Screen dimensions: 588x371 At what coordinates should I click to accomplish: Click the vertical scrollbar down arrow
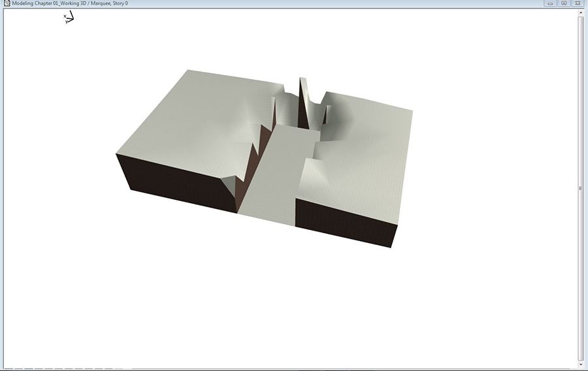pos(581,364)
